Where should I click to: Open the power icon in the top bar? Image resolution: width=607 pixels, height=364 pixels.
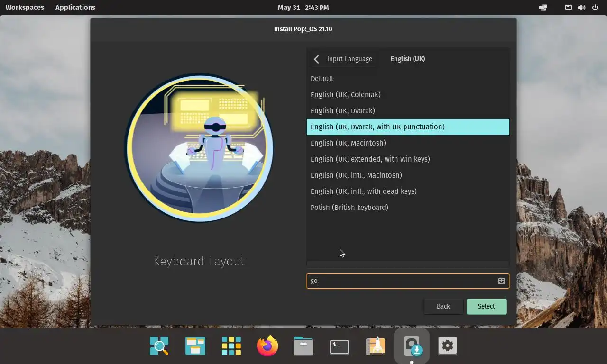(595, 8)
